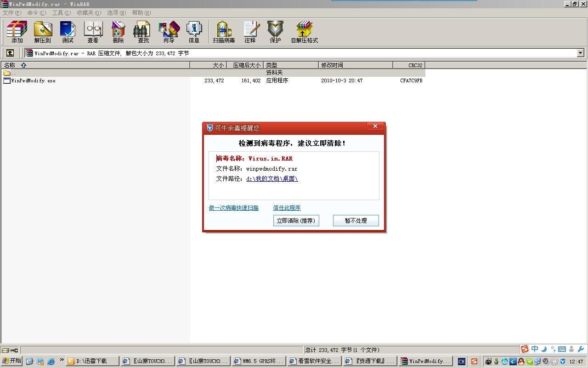The width and height of the screenshot is (588, 368).
Task: Sort files by the 类型 column header
Action: [x=291, y=65]
